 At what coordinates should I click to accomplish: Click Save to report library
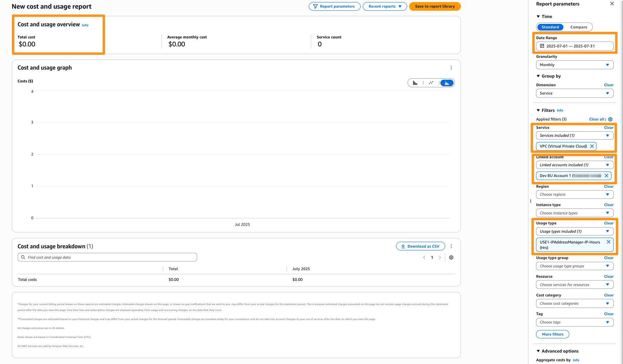click(x=435, y=6)
